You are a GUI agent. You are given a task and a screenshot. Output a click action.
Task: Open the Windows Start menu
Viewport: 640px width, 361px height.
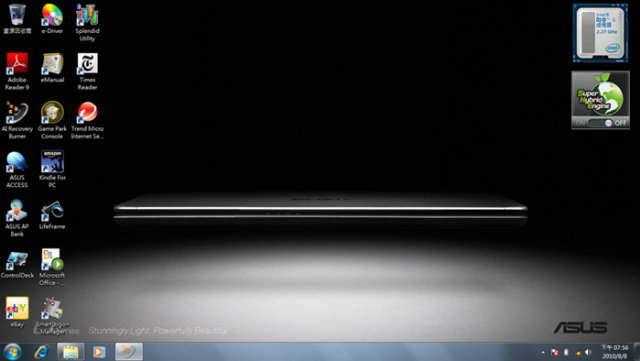point(12,352)
